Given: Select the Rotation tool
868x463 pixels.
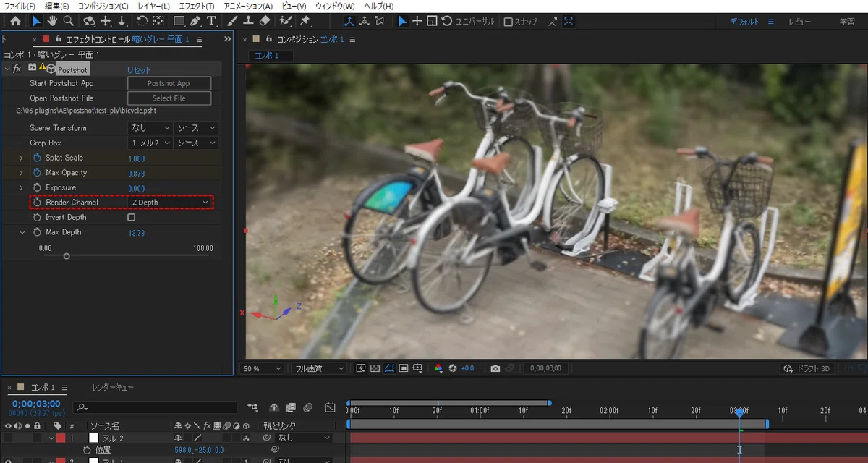Looking at the screenshot, I should 142,21.
